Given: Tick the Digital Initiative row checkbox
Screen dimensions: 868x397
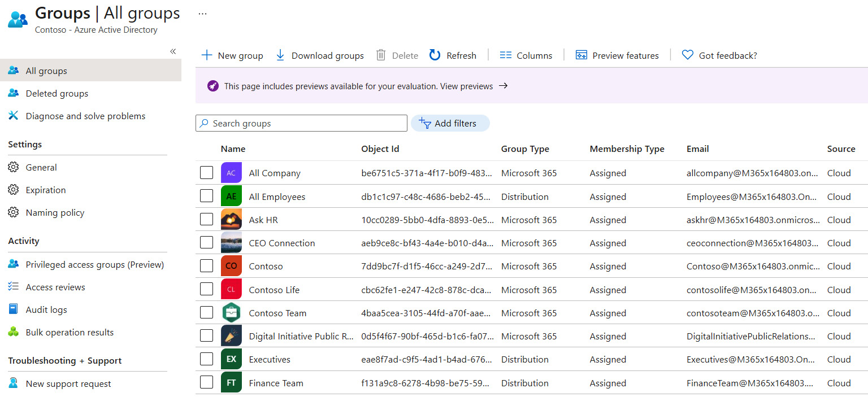Looking at the screenshot, I should click(206, 336).
